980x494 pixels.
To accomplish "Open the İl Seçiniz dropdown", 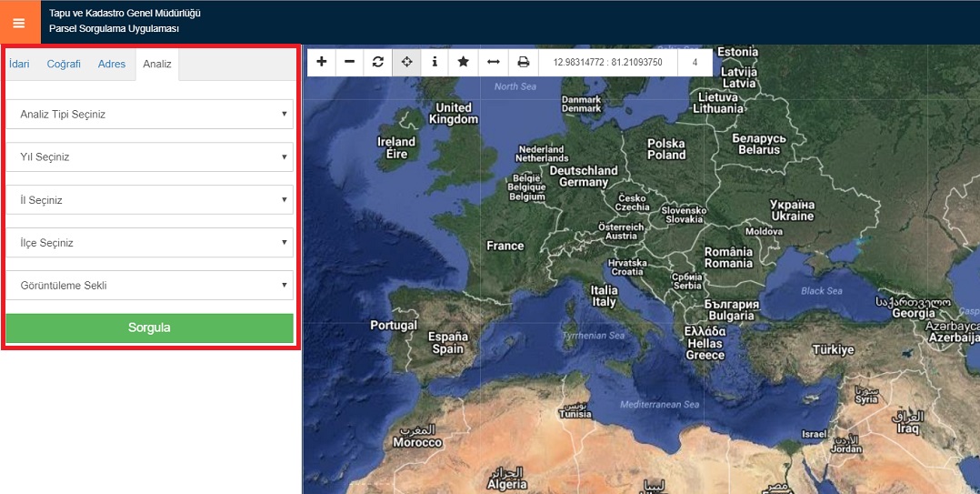I will click(x=150, y=200).
